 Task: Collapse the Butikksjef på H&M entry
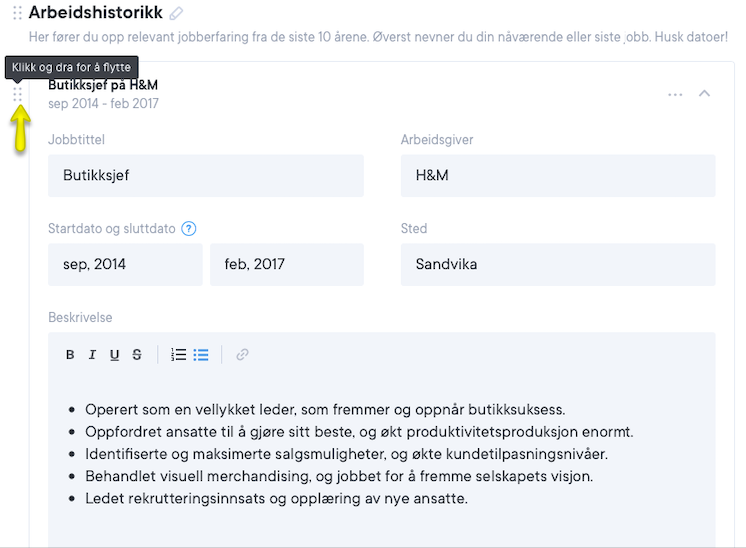[x=704, y=94]
